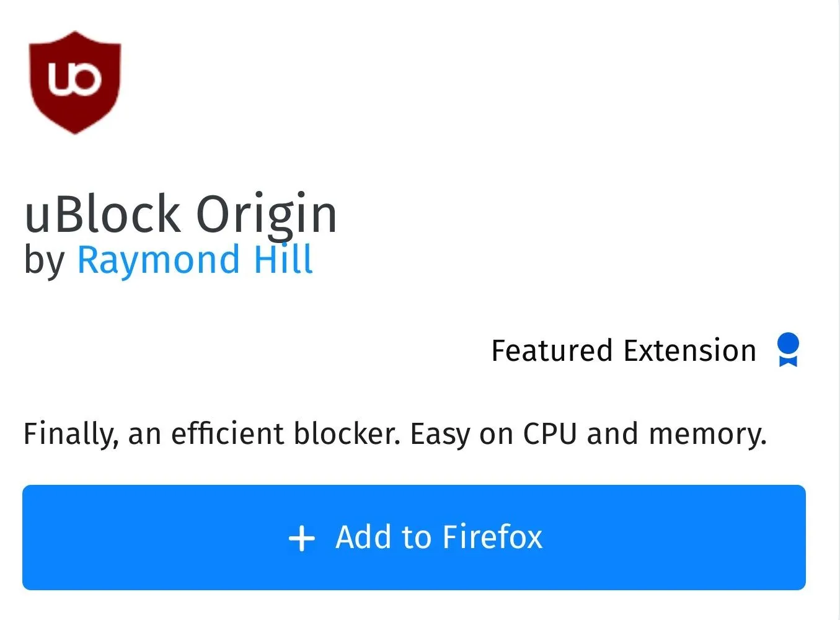Click the 'Firefox' word on the blue button
This screenshot has width=840, height=620.
tap(493, 537)
